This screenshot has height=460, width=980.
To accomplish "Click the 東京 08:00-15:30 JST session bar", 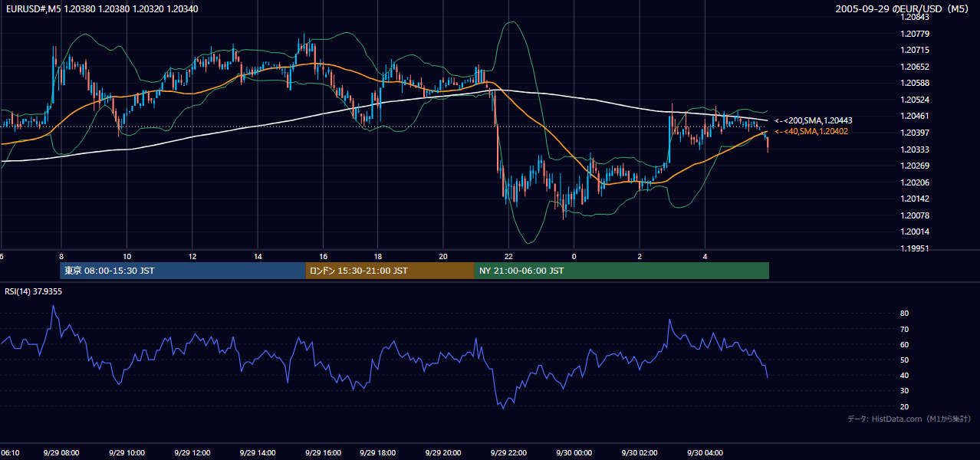I will coord(183,271).
